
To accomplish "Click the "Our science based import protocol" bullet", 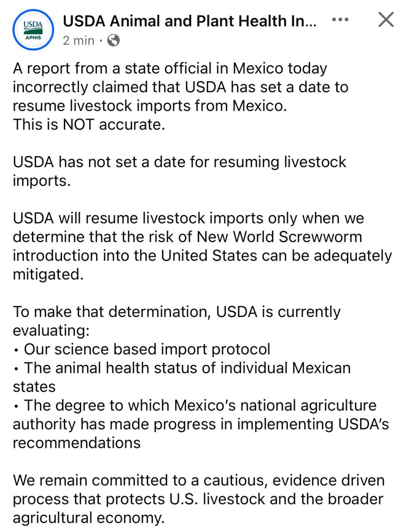I will click(x=146, y=349).
